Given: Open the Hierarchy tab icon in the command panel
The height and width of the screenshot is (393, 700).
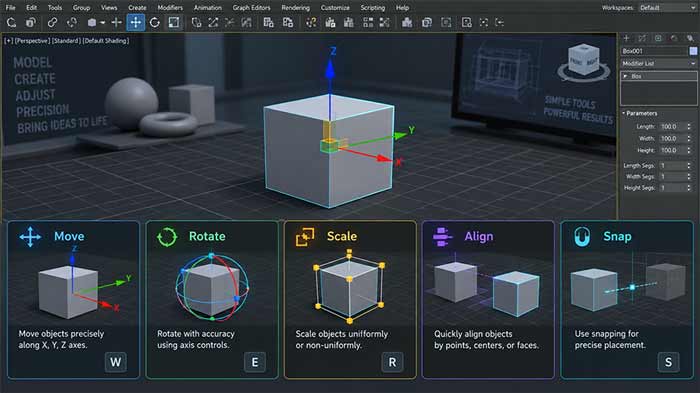Looking at the screenshot, I should coord(658,38).
